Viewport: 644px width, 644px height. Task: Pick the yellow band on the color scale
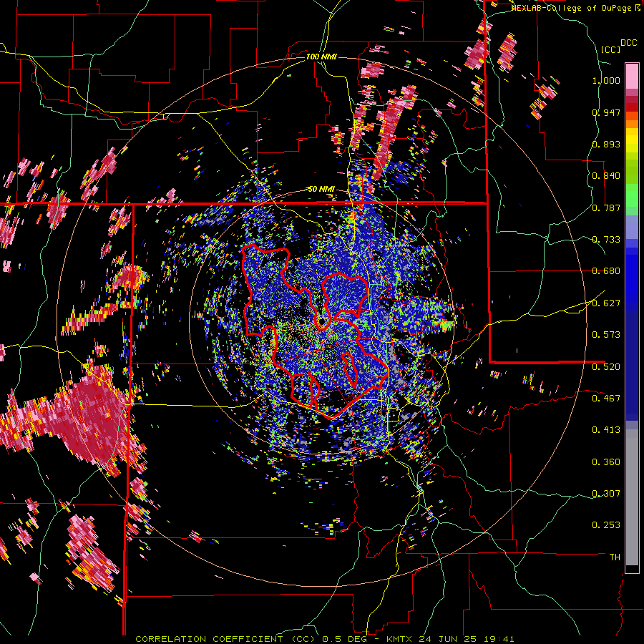tap(632, 141)
